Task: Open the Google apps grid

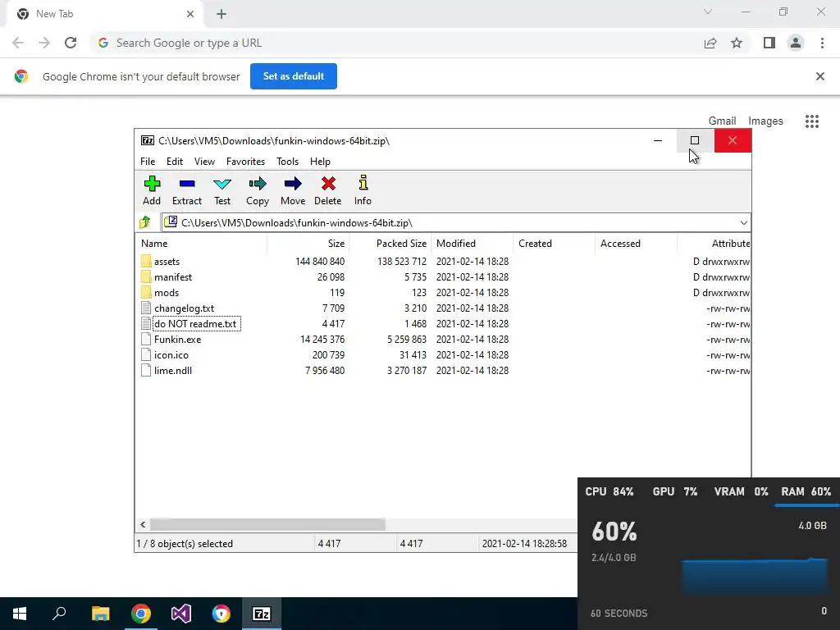Action: coord(812,121)
